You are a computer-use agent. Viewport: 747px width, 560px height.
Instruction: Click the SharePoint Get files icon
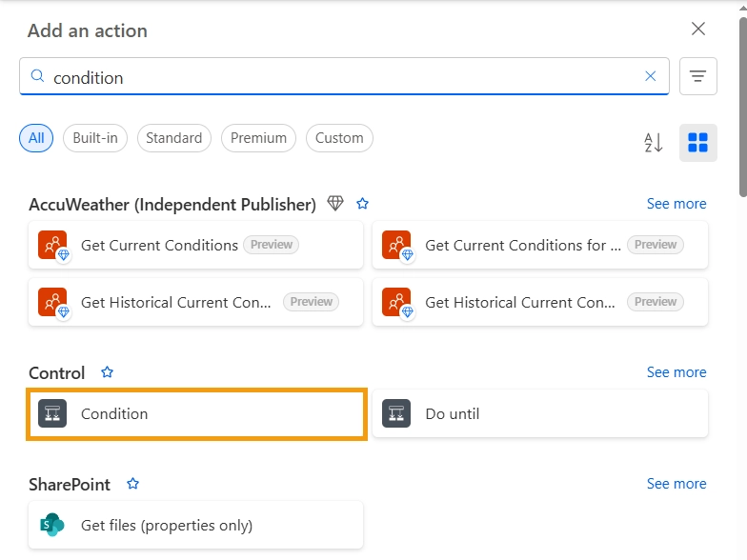[x=52, y=525]
